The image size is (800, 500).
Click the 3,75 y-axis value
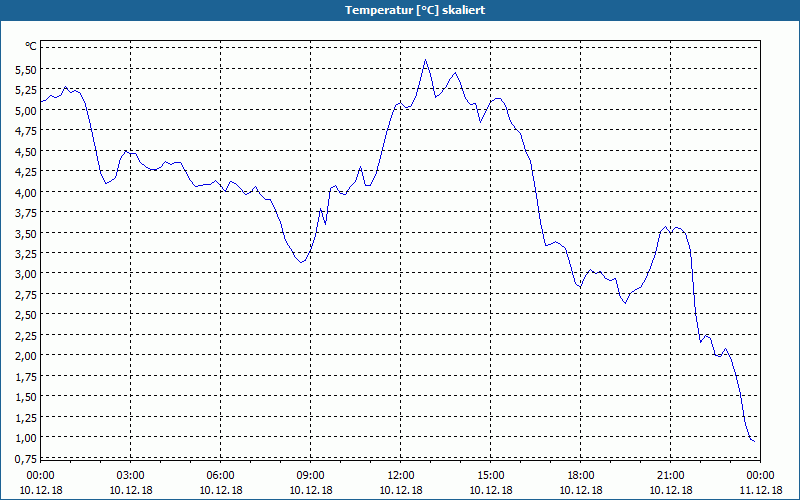pyautogui.click(x=26, y=213)
